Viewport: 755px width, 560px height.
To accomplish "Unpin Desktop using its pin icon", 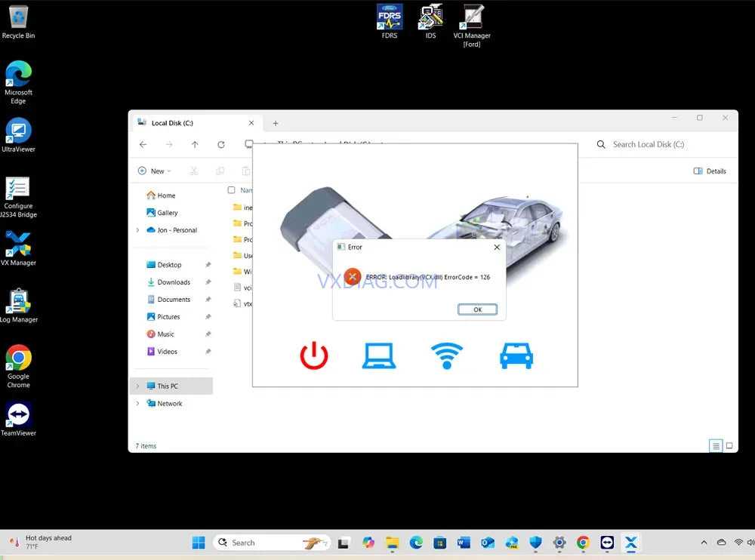I will click(208, 265).
